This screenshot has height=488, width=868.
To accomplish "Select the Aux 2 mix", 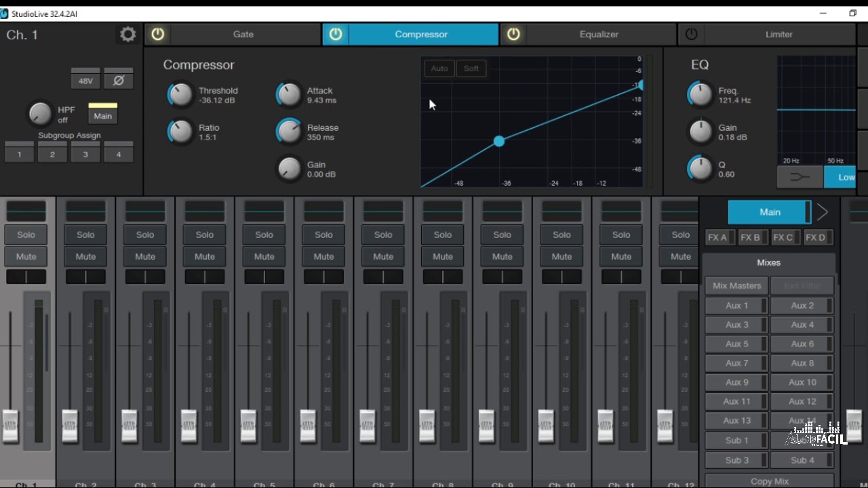I will click(x=802, y=306).
